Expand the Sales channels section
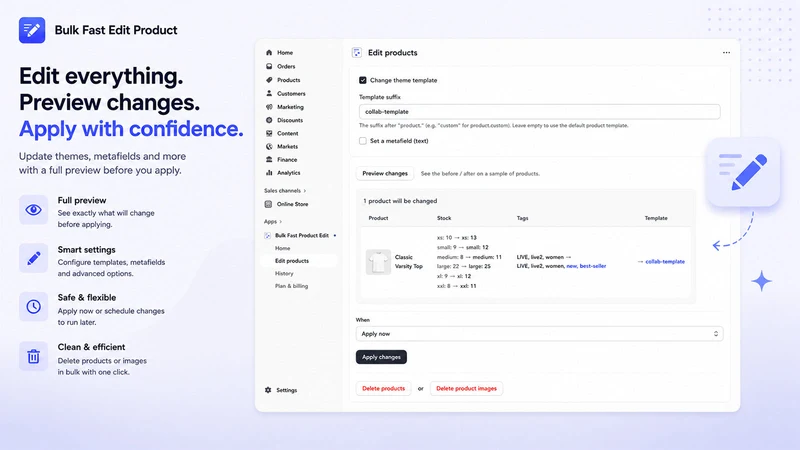 click(285, 191)
